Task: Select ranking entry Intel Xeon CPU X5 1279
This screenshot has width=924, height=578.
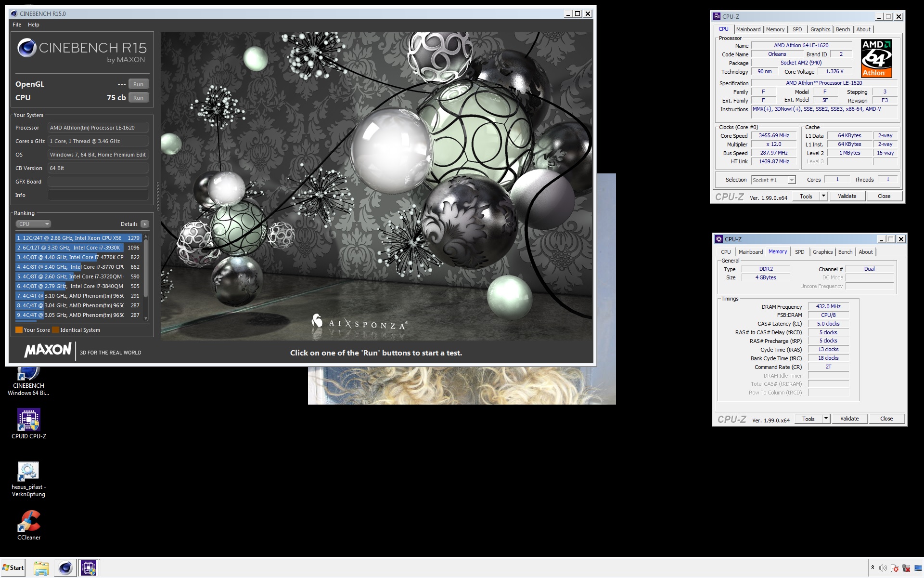Action: (x=78, y=238)
